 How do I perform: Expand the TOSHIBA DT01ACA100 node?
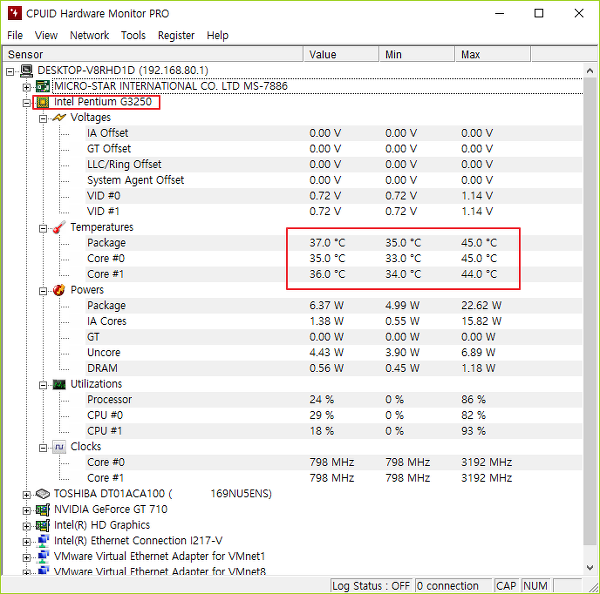click(26, 495)
